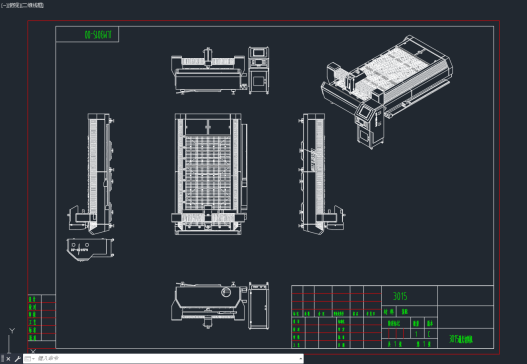Select the right side elevation view

pyautogui.click(x=322, y=174)
